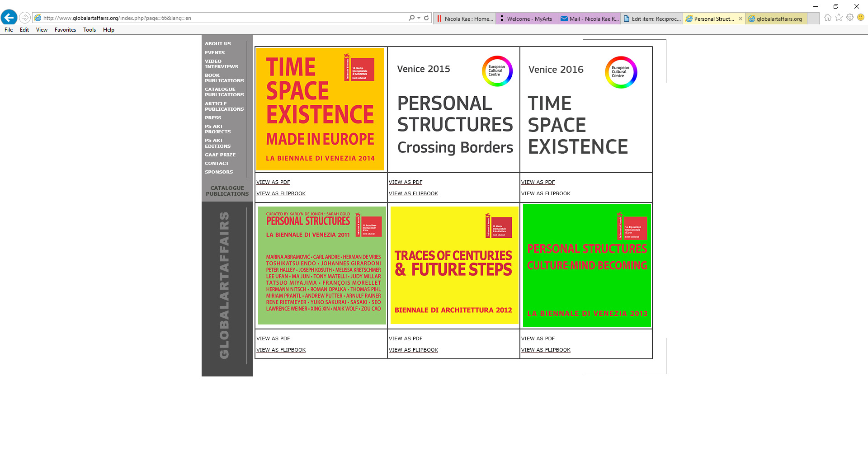Open Favorites star icon
The image size is (868, 470).
pyautogui.click(x=839, y=18)
